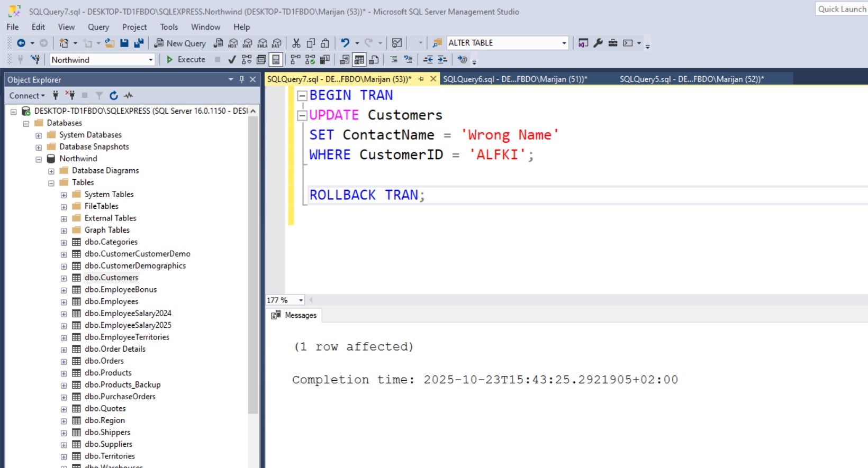Viewport: 868px width, 468px height.
Task: Click the New Query button
Action: point(180,43)
